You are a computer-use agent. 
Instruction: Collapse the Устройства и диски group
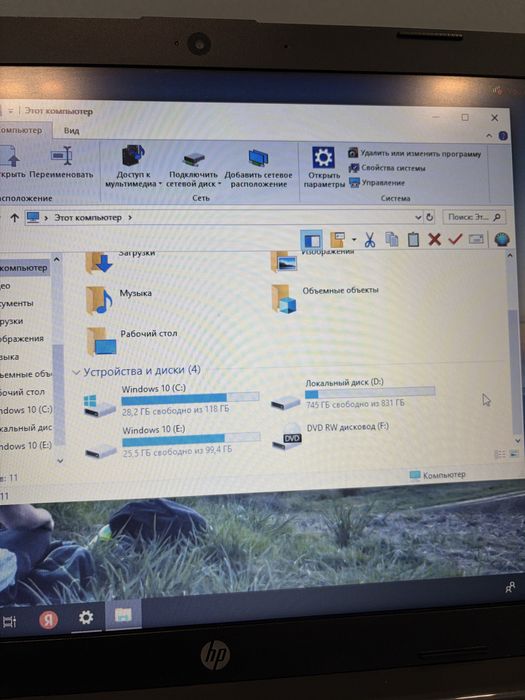click(76, 372)
